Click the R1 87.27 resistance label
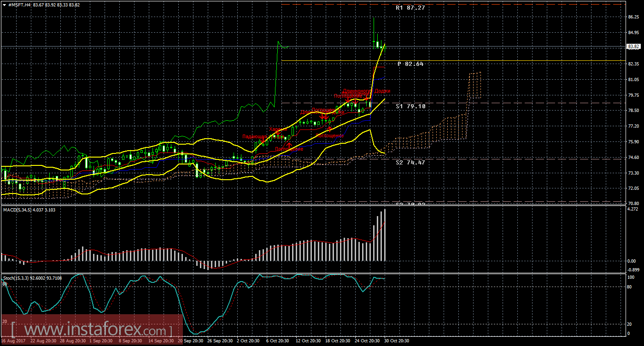 coord(410,8)
